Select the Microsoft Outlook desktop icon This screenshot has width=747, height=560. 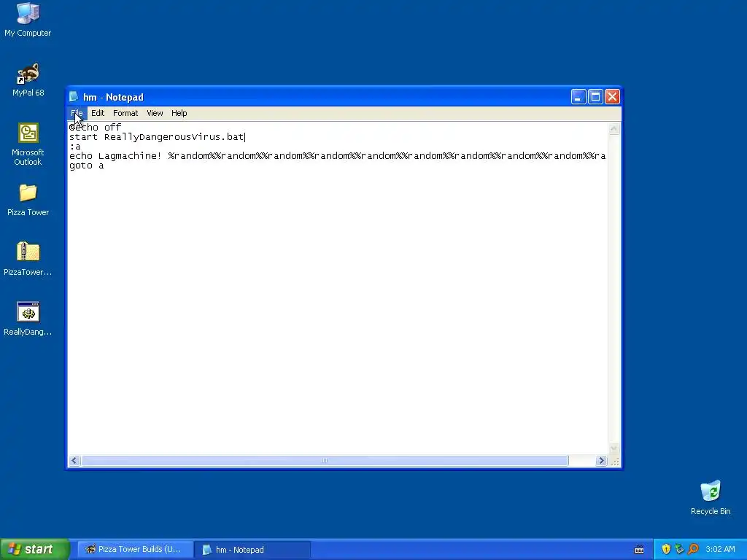point(28,144)
